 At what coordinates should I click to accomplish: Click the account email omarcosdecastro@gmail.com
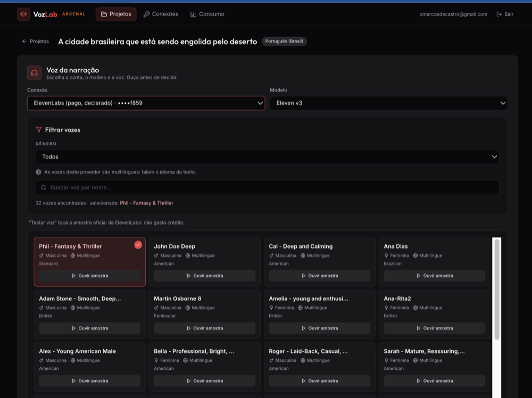(453, 14)
